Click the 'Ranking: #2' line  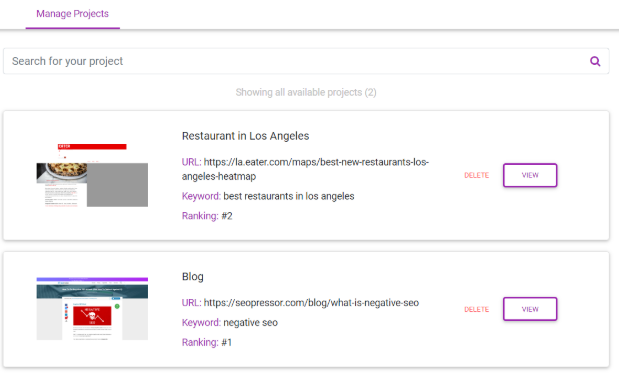click(x=207, y=216)
